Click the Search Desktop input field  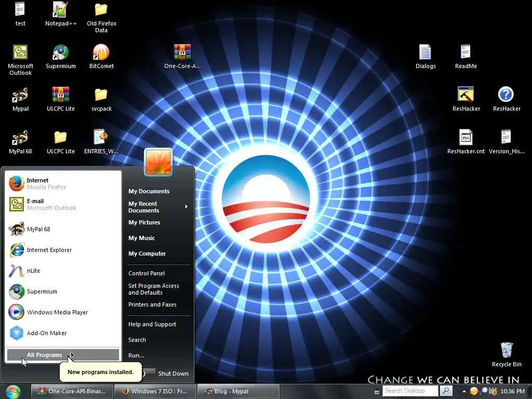410,391
